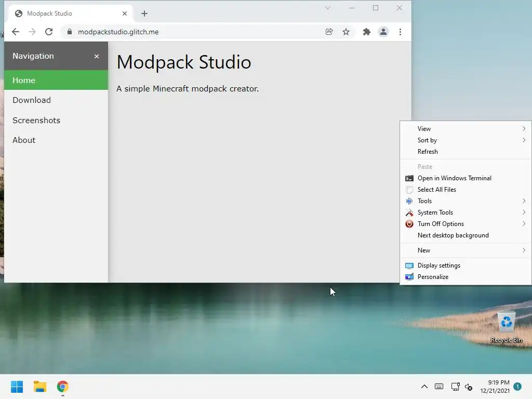Click the System Tools wrench icon
Image resolution: width=532 pixels, height=399 pixels.
coord(409,212)
